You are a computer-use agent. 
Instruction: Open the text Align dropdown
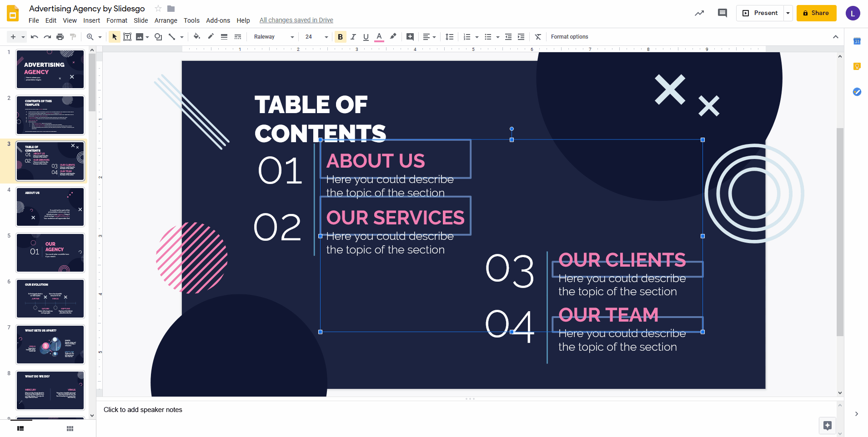click(x=429, y=37)
